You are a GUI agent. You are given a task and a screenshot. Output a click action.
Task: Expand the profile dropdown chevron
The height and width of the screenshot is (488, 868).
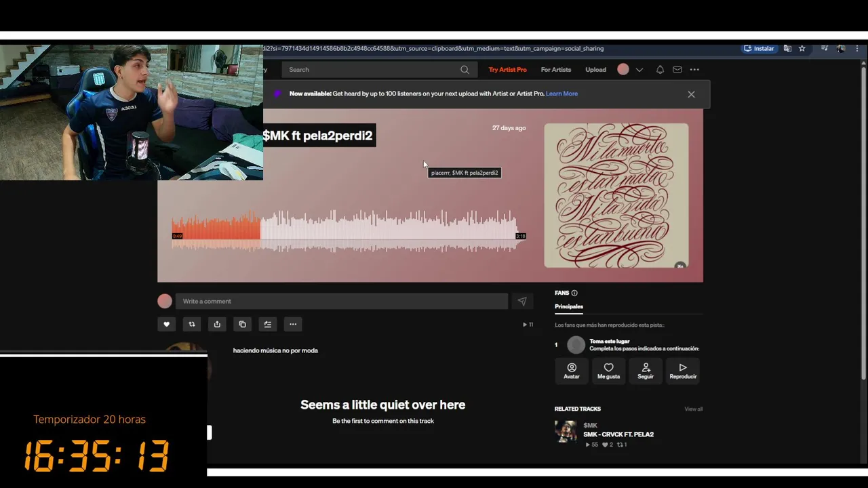coord(639,70)
